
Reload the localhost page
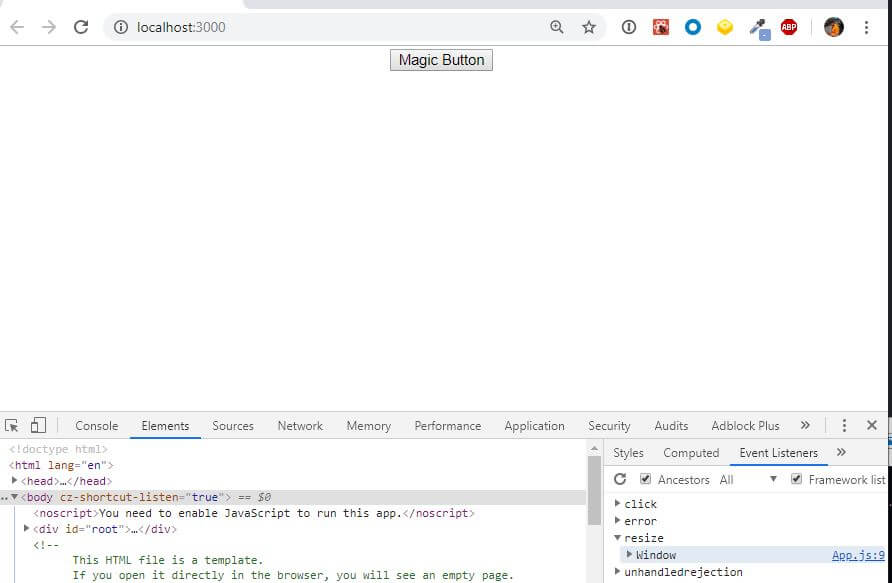[81, 27]
